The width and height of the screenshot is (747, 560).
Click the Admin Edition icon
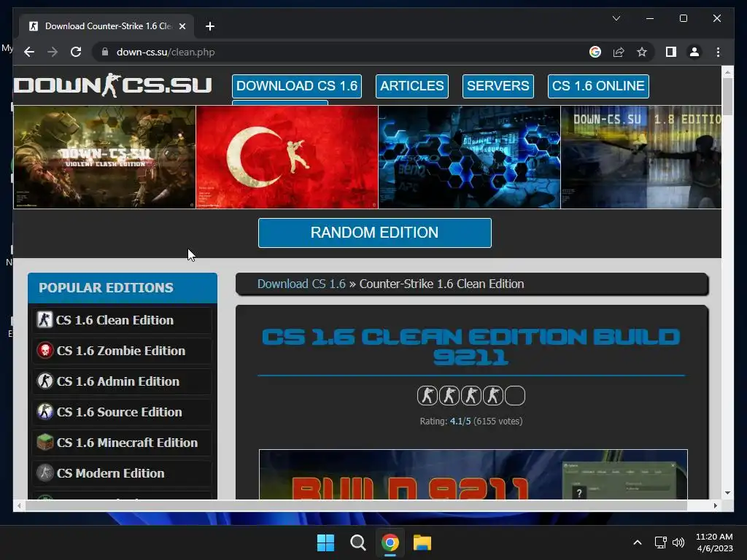pyautogui.click(x=44, y=381)
